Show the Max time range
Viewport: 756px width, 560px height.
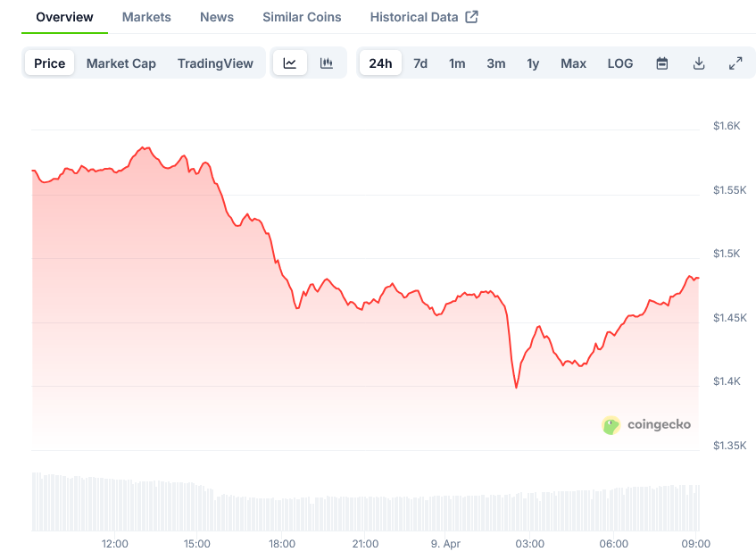(573, 63)
